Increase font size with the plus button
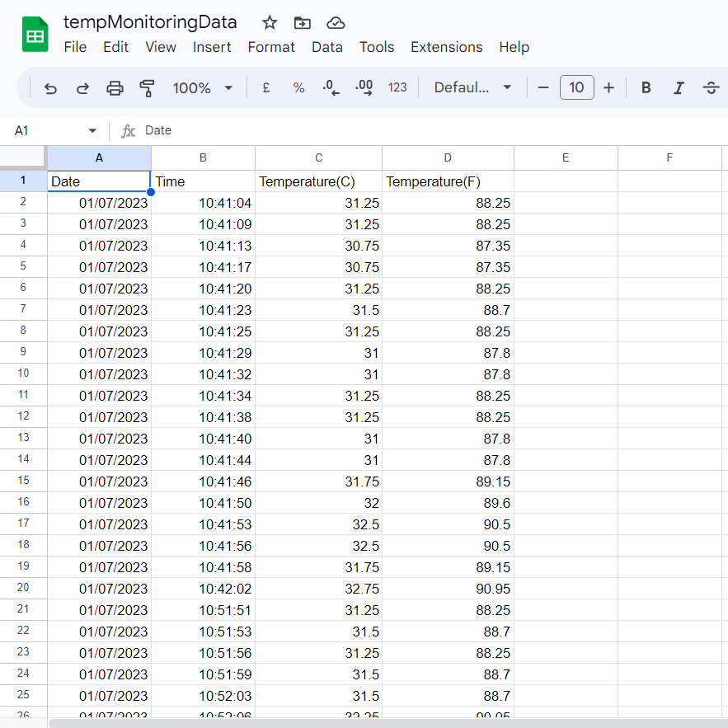 click(608, 87)
